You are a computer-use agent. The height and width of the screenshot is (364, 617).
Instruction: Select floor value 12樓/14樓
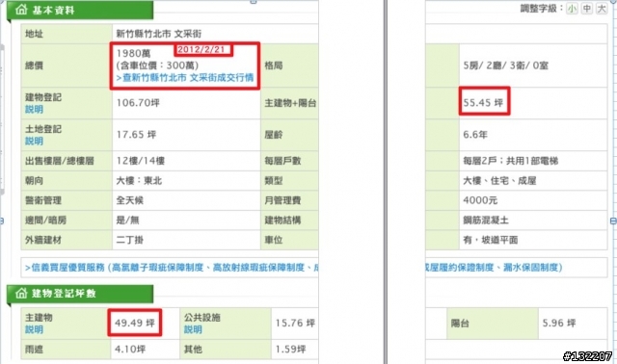point(141,161)
